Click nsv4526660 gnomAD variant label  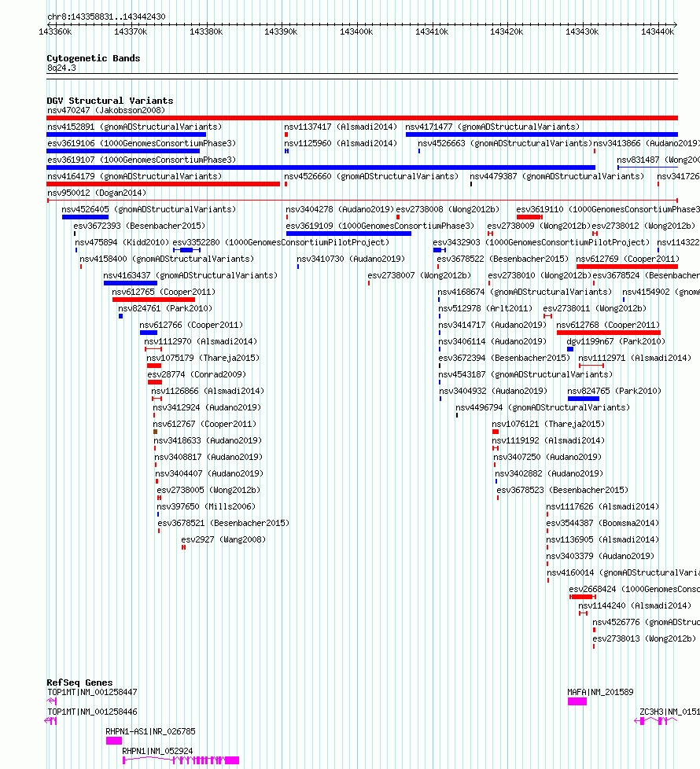pyautogui.click(x=371, y=177)
